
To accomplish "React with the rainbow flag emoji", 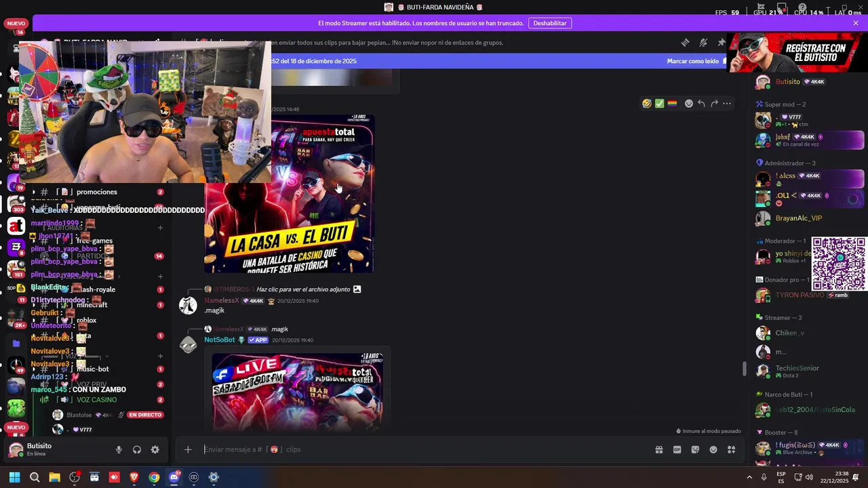I will point(672,104).
